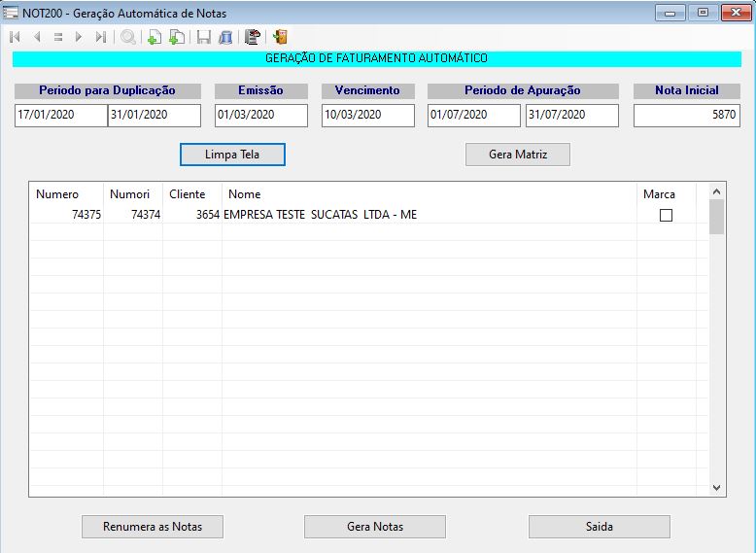756x553 pixels.
Task: Click the duplicate document plus icon
Action: 176,37
